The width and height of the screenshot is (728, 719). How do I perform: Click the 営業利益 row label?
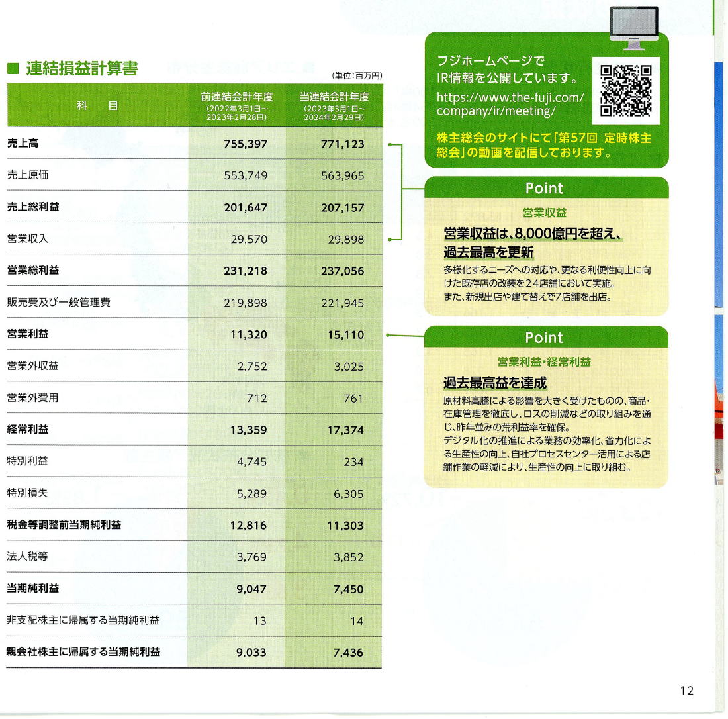point(28,334)
